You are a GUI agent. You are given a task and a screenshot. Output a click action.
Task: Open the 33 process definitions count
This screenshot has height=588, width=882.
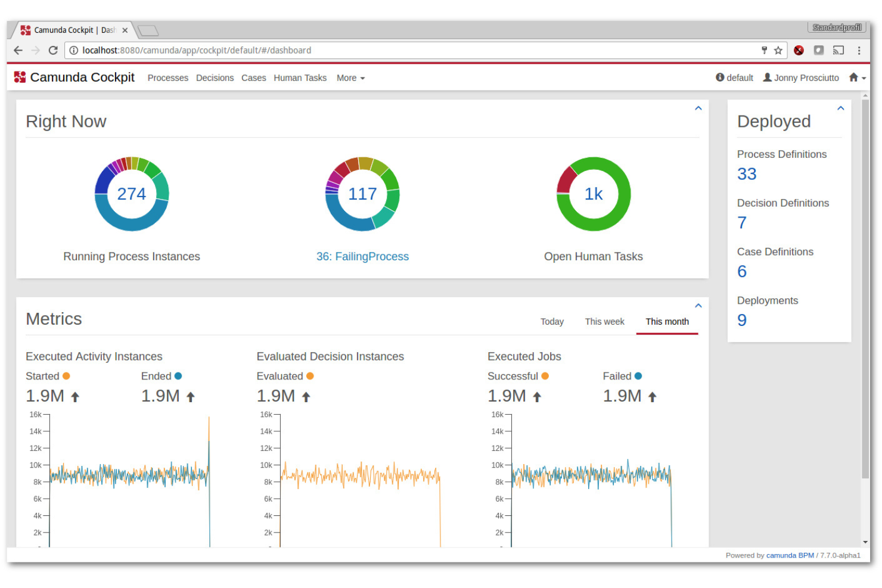pyautogui.click(x=747, y=174)
